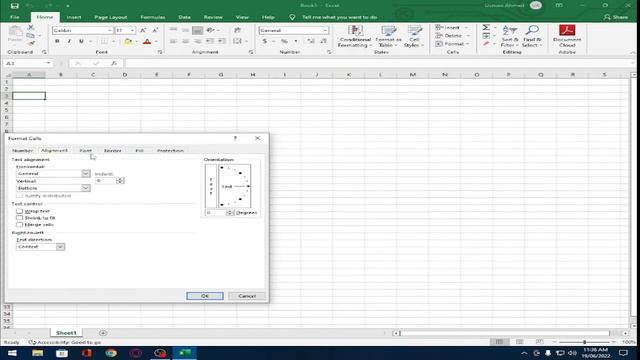Select the Sheet1 worksheet tab
Image resolution: width=640 pixels, height=360 pixels.
click(66, 333)
